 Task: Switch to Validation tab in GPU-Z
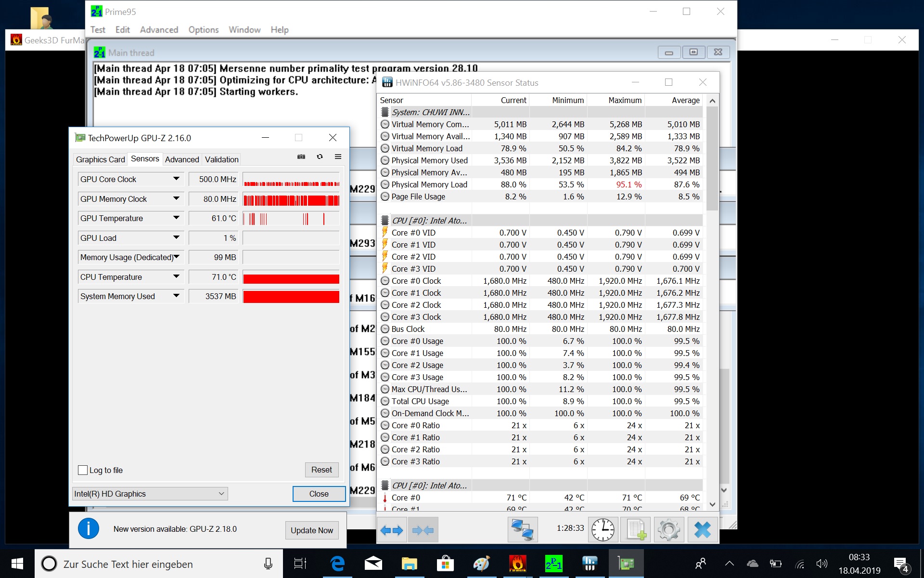(x=221, y=159)
